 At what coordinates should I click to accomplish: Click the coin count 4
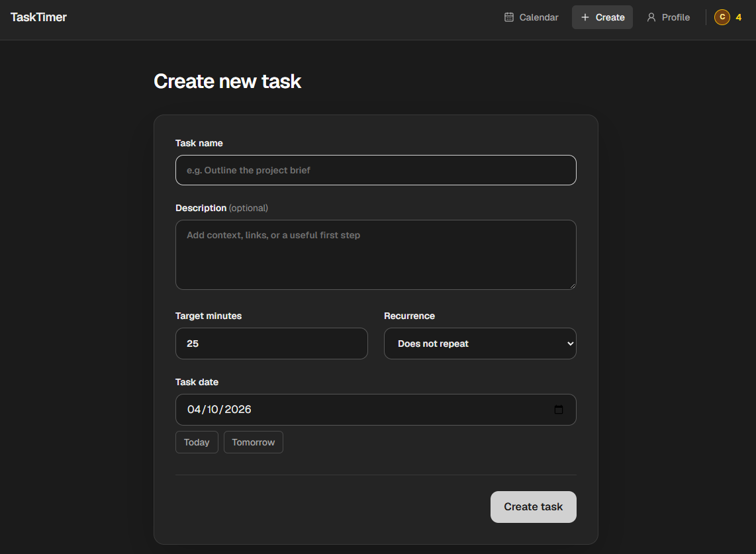click(x=738, y=17)
